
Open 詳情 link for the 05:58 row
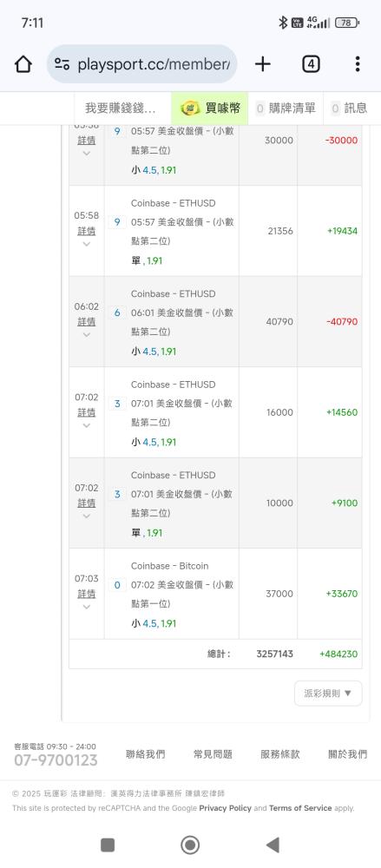click(x=87, y=230)
